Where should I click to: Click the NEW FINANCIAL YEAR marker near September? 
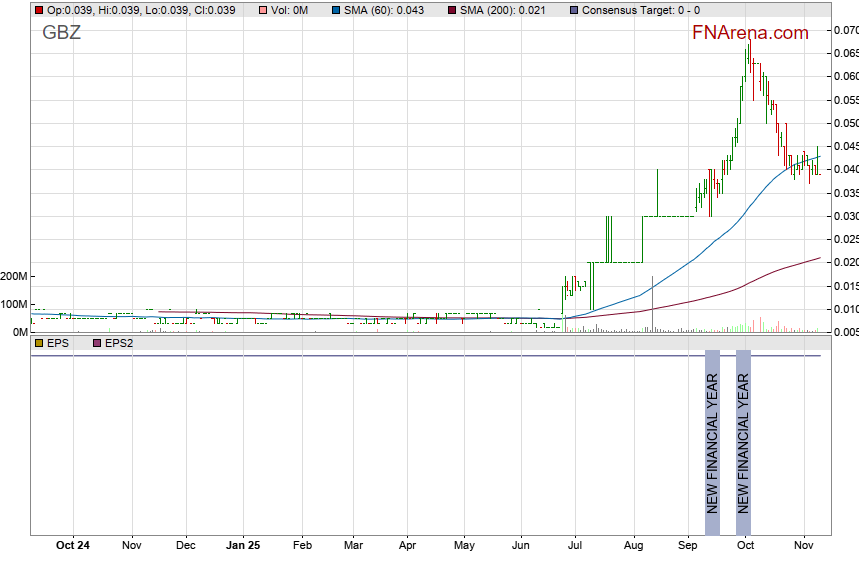pyautogui.click(x=712, y=432)
